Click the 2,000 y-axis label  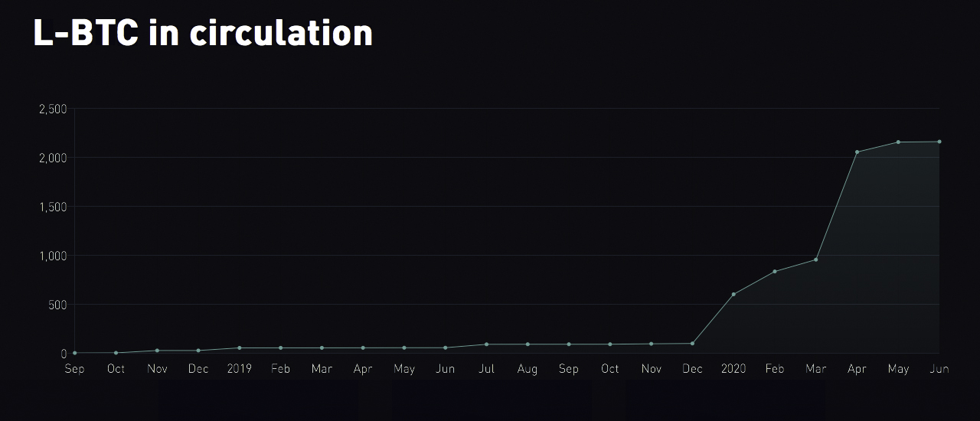coord(53,158)
